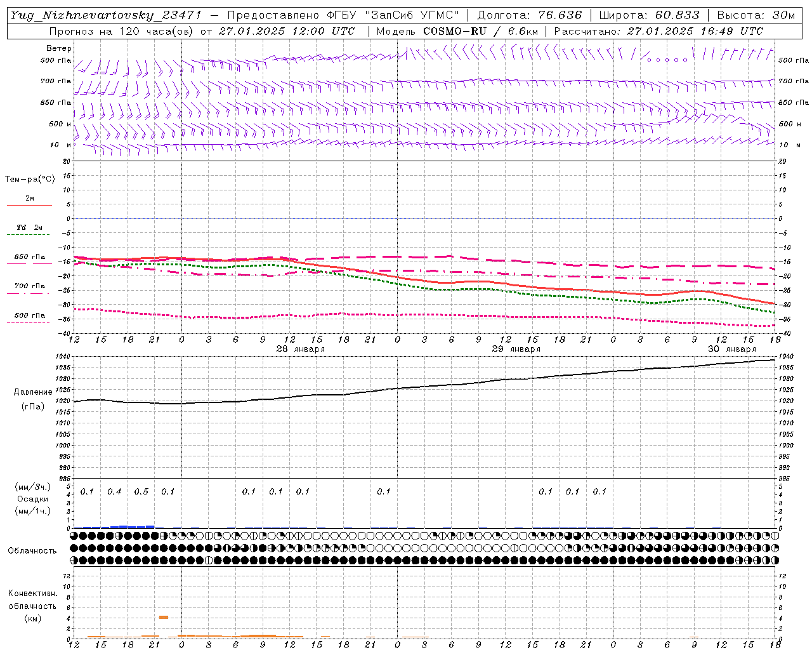812x650 pixels.
Task: Click the orange convective cloud bar near 4 km
Action: click(164, 617)
